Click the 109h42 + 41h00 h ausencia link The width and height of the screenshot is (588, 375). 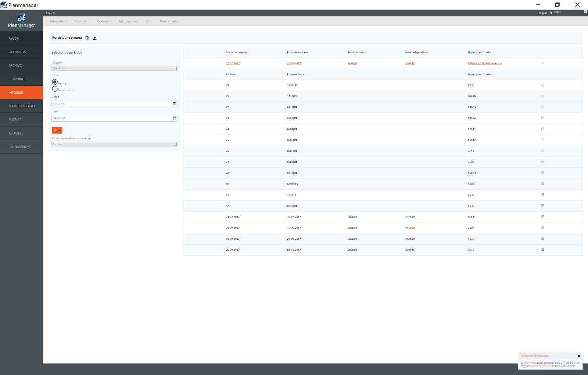(485, 63)
